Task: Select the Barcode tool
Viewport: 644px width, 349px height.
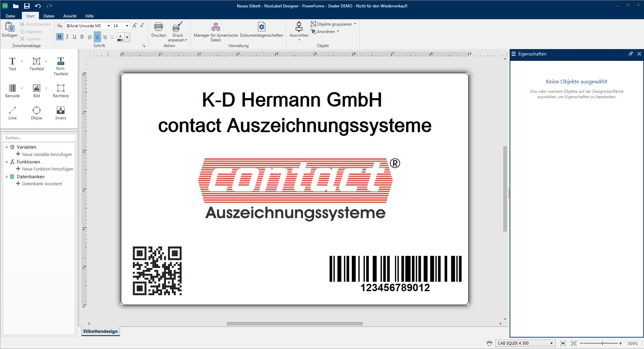Action: point(12,90)
